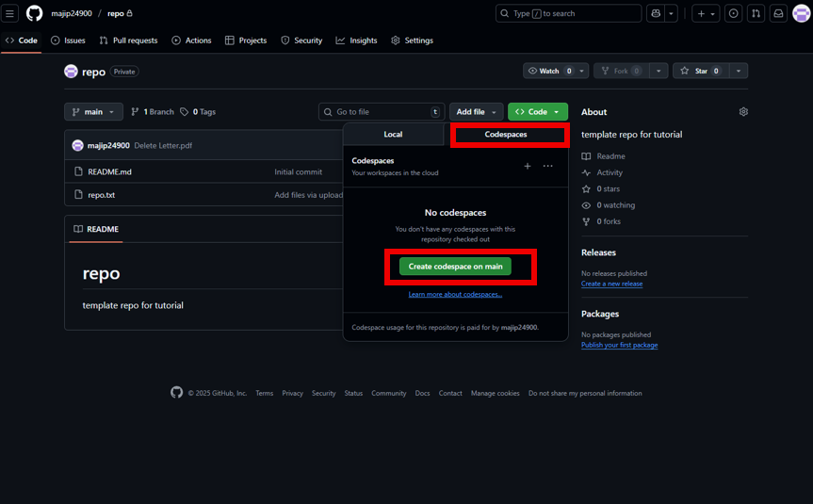
Task: Open the Actions tab
Action: point(191,41)
